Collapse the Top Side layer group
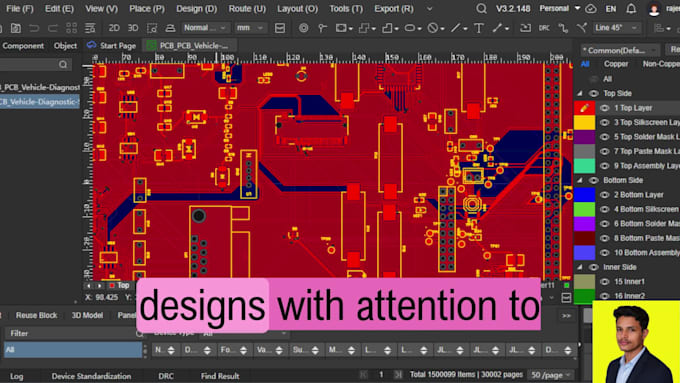Screen dimensions: 680x383 pyautogui.click(x=580, y=93)
